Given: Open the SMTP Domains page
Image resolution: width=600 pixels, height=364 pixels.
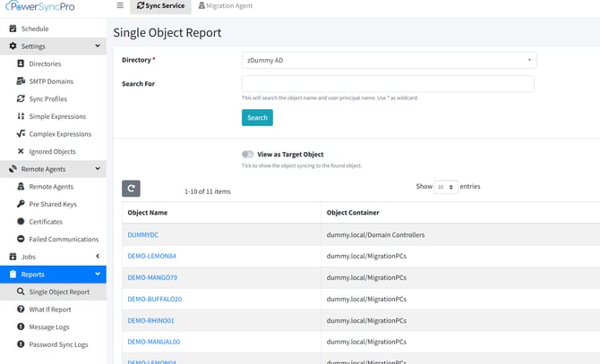Looking at the screenshot, I should click(51, 81).
